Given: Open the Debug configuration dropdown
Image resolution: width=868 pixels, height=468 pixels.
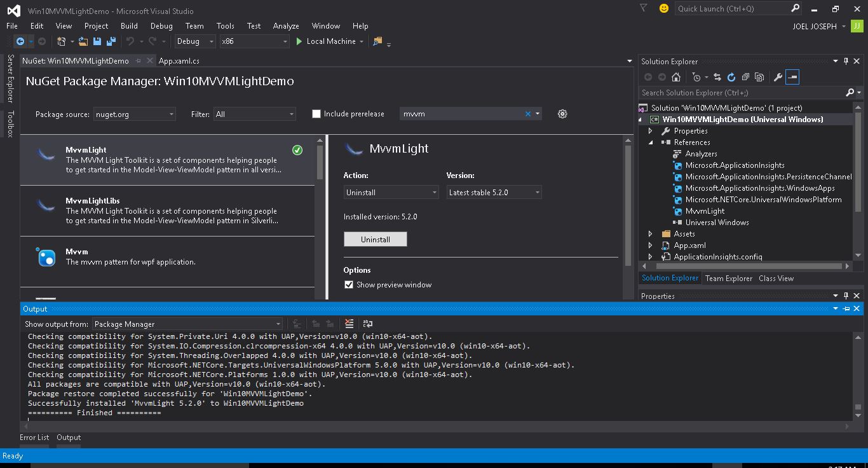Looking at the screenshot, I should (195, 41).
